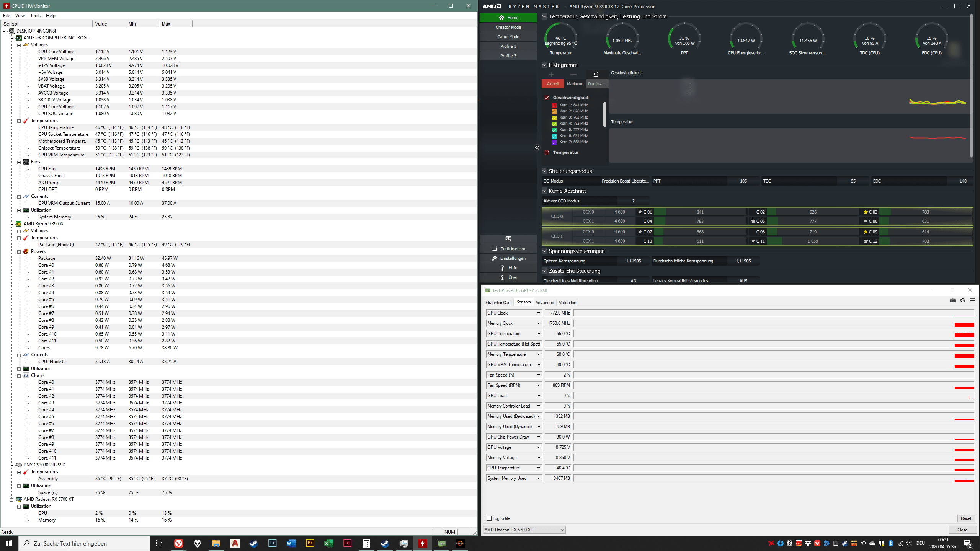980x551 pixels.
Task: Open the Windows Start menu
Action: [x=9, y=543]
